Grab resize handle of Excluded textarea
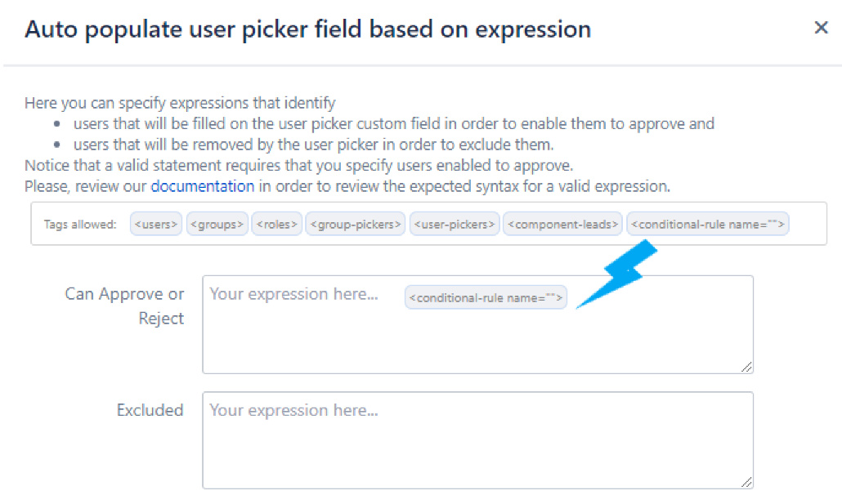The width and height of the screenshot is (842, 504). [746, 483]
